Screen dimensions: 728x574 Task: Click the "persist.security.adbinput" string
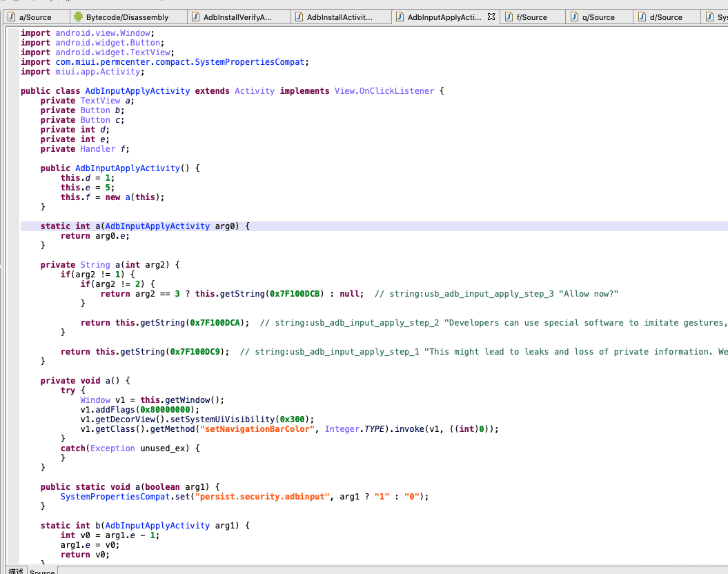click(262, 497)
